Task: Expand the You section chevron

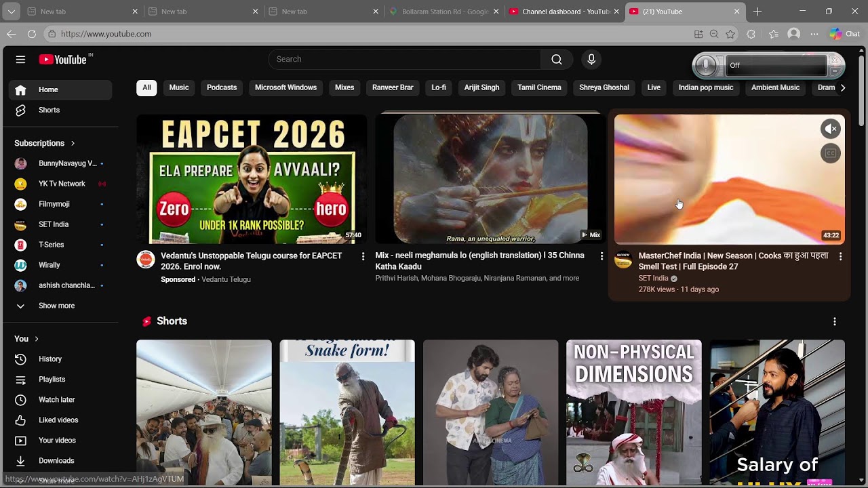Action: [x=37, y=339]
